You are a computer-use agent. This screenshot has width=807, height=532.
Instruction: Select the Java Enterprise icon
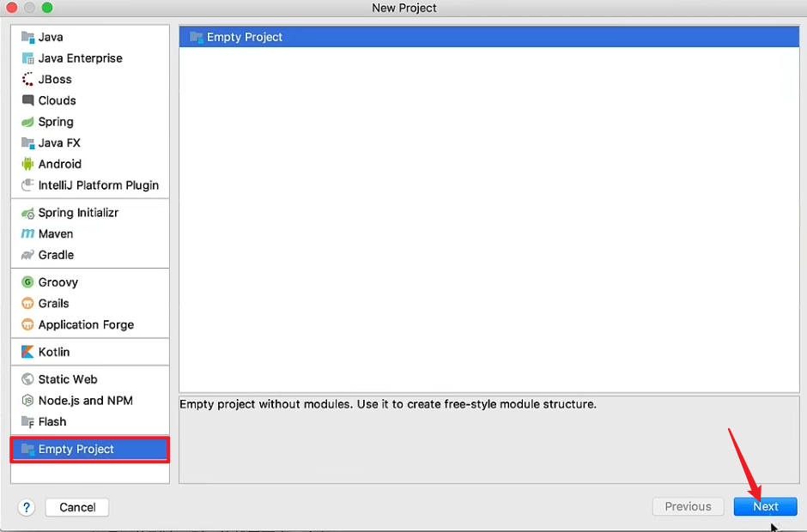tap(27, 58)
